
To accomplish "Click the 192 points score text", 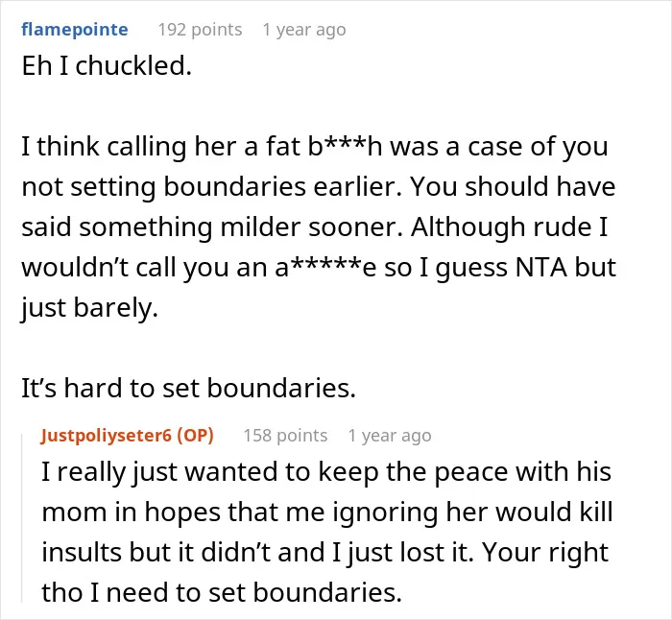I will click(x=200, y=30).
